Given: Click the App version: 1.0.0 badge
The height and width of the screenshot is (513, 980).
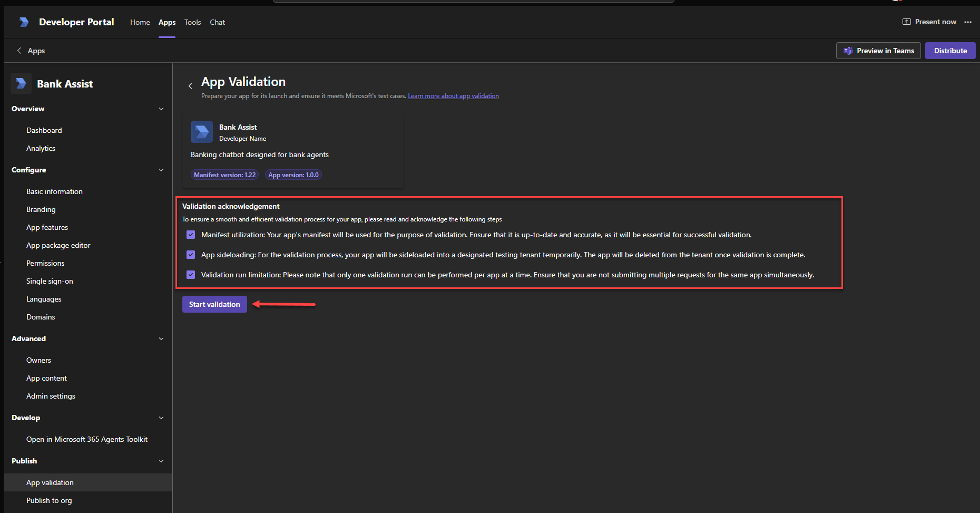Looking at the screenshot, I should click(293, 175).
